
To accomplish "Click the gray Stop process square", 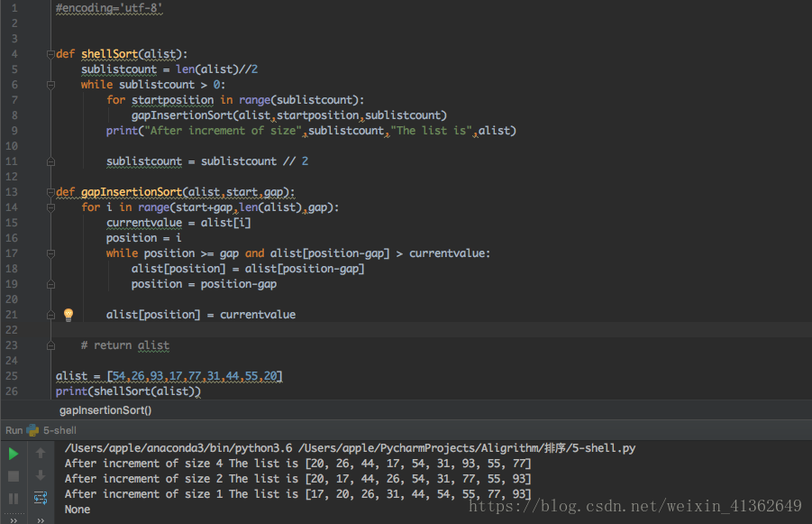I will pos(14,476).
